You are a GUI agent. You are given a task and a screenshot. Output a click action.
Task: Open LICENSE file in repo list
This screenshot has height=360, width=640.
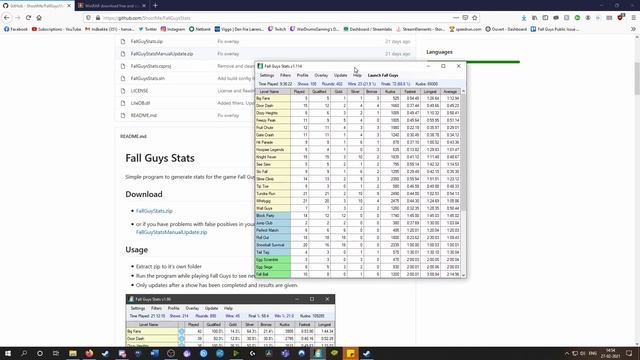tap(139, 91)
